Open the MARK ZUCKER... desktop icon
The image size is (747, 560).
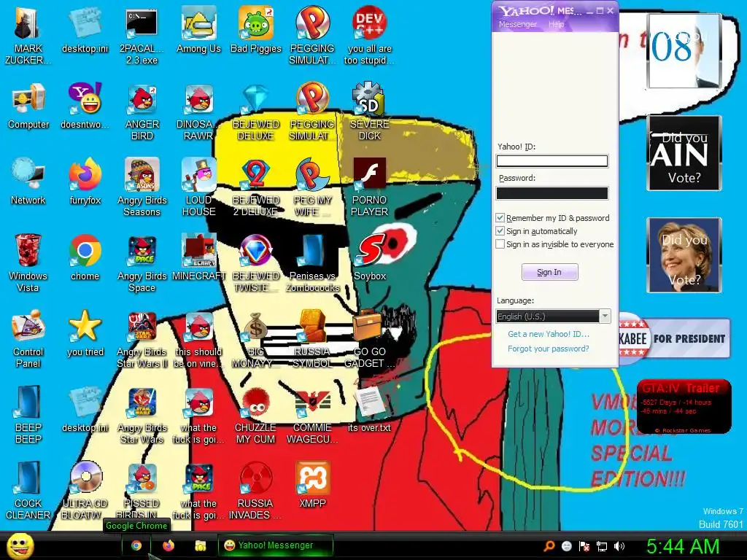(28, 35)
